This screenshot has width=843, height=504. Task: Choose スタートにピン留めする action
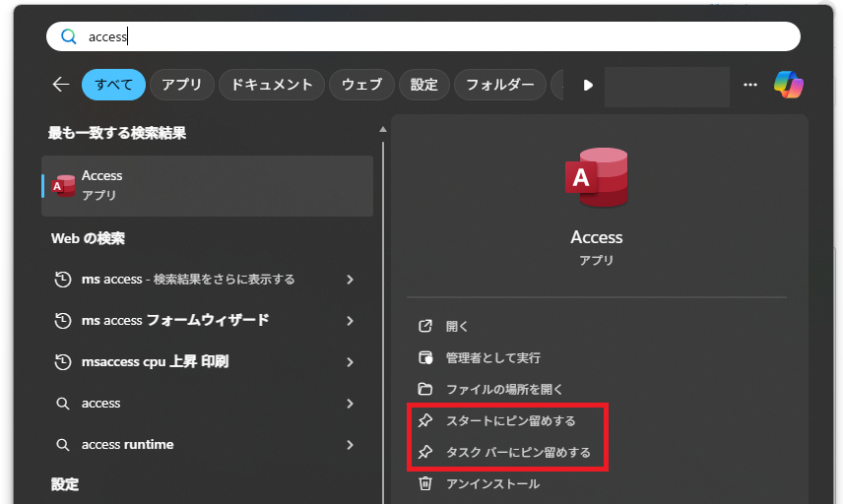pos(511,420)
